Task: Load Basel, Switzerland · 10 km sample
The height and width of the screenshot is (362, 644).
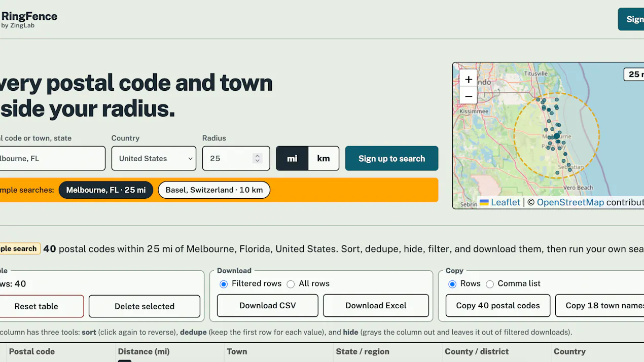Action: (x=214, y=190)
